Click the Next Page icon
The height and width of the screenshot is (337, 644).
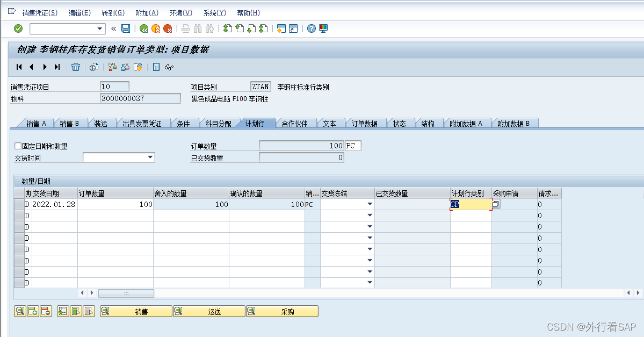click(x=251, y=28)
